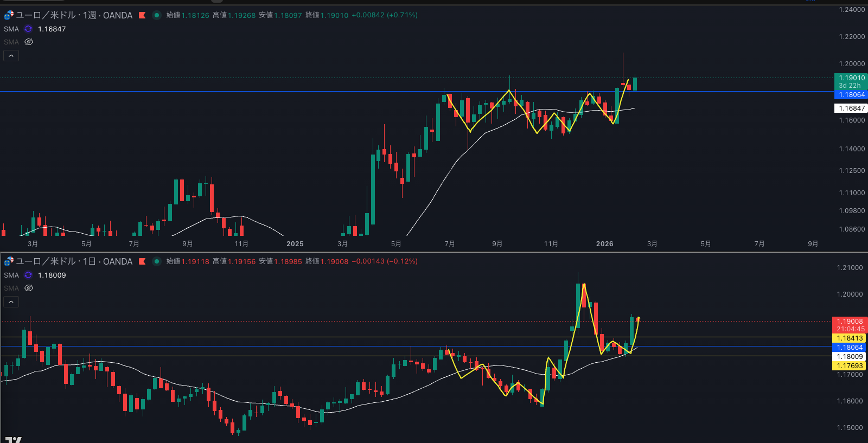
Task: Click the EUR/USD flag icon on daily chart
Action: [9, 261]
